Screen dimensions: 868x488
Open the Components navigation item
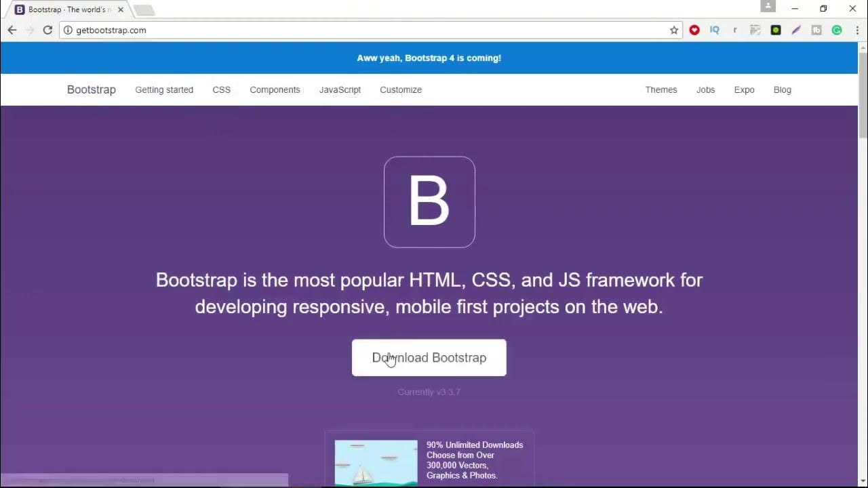pyautogui.click(x=275, y=89)
